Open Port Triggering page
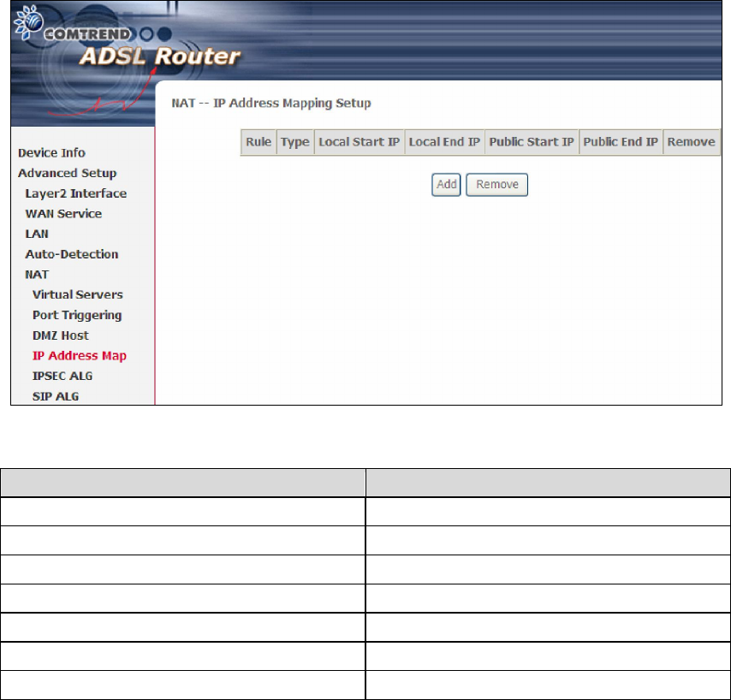 77,315
